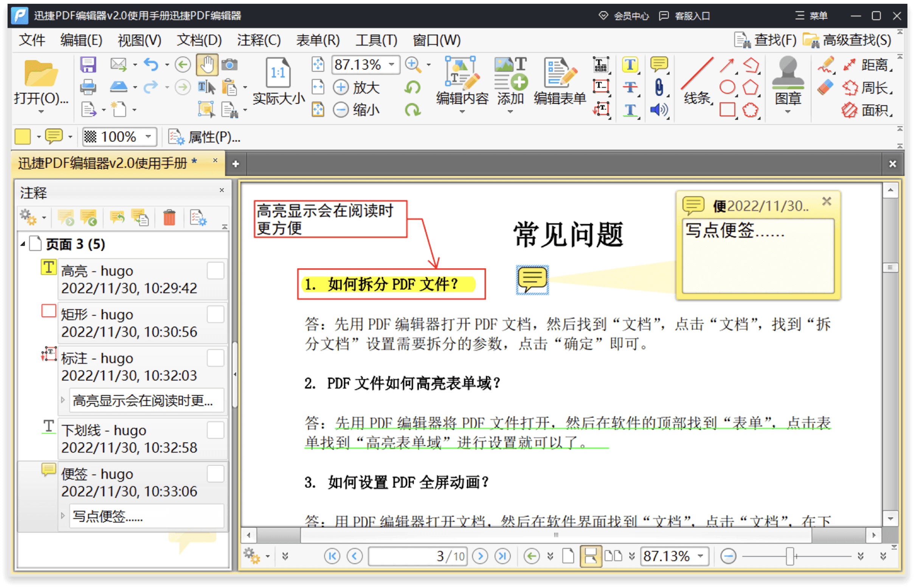Viewport: 915px width, 588px height.
Task: Check the box next to 高亮 annotation
Action: coord(216,270)
